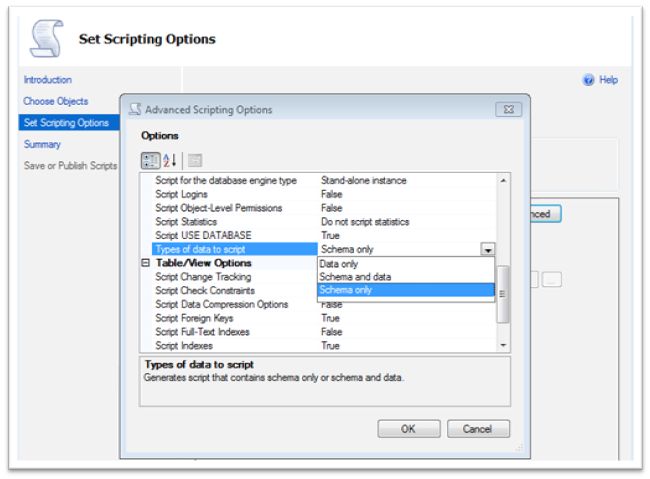Click the False value for Script Full-Text Indexes
This screenshot has height=479, width=650.
[332, 332]
